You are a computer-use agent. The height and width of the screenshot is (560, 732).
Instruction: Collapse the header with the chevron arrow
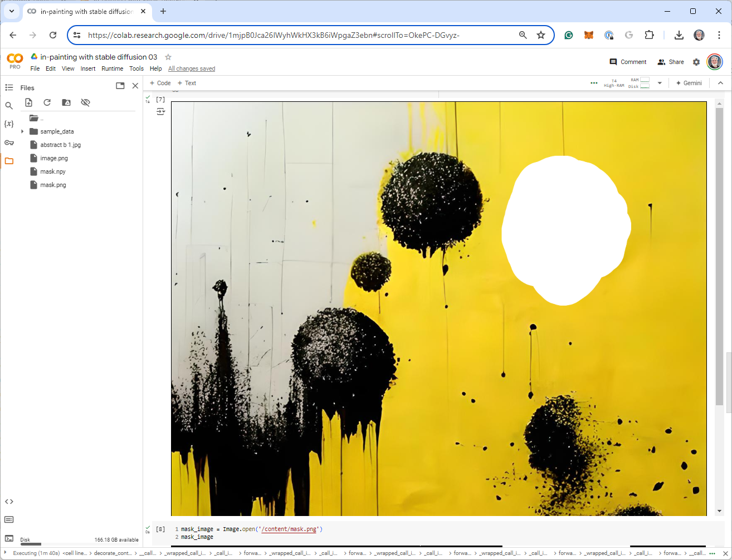pos(720,83)
